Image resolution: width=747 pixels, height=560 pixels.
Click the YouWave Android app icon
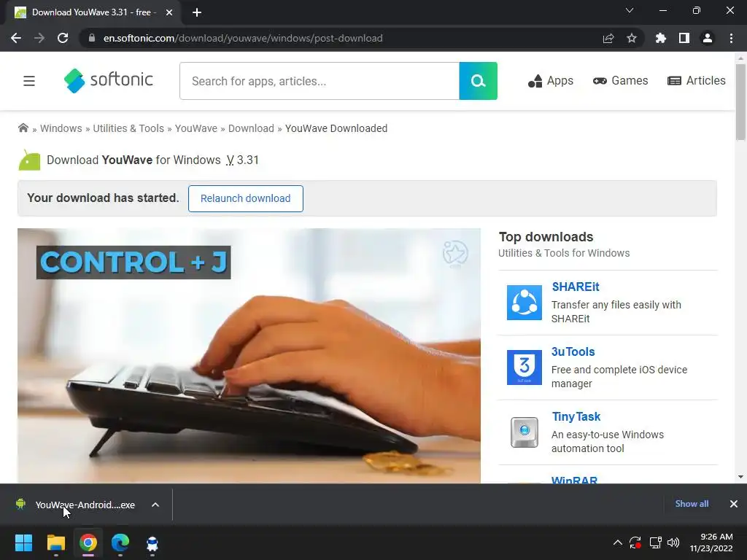click(x=29, y=160)
